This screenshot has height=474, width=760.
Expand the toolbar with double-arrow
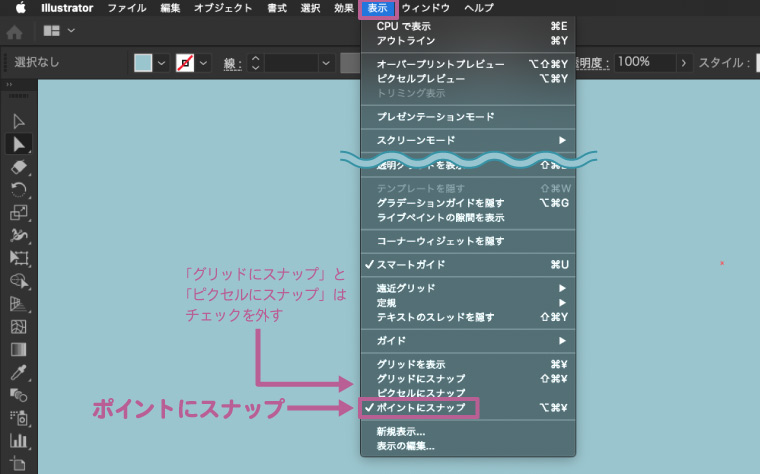pos(9,84)
